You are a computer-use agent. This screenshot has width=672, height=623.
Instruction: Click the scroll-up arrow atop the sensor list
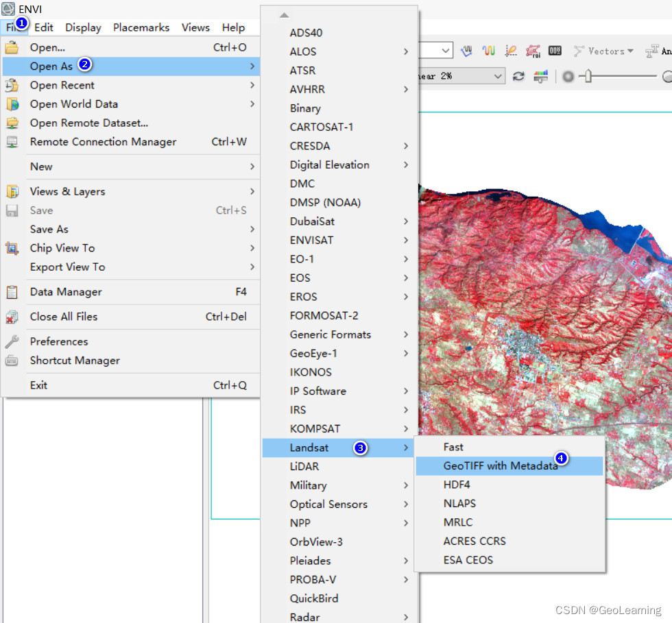(x=284, y=15)
